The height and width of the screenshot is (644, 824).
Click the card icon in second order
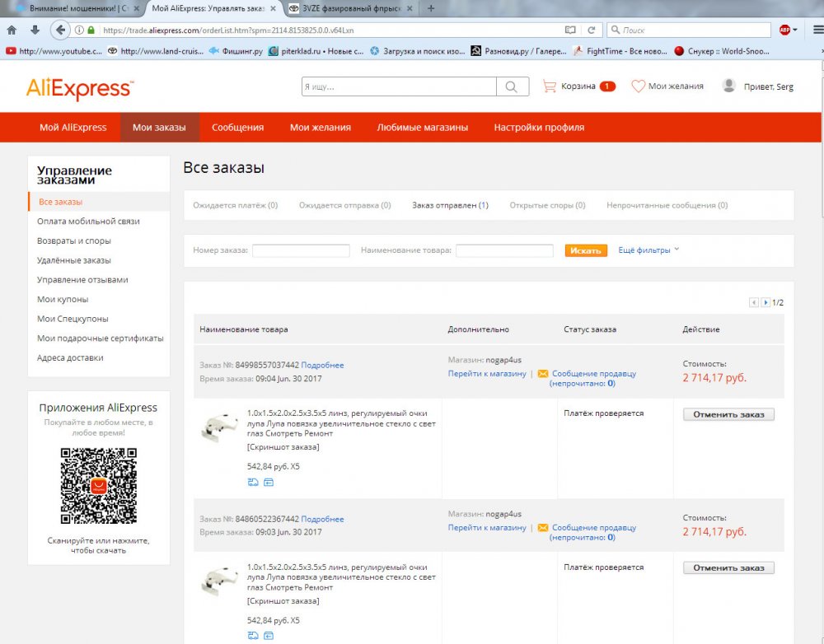269,636
